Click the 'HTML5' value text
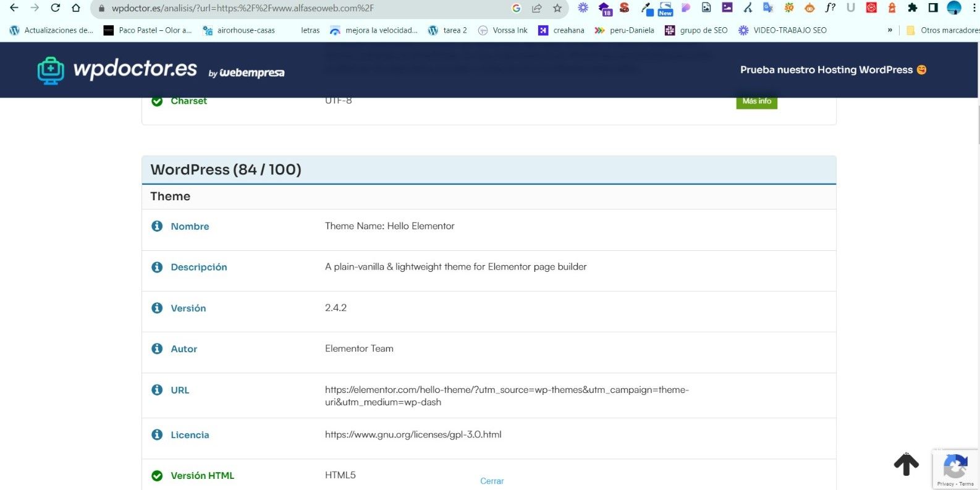Image resolution: width=980 pixels, height=490 pixels. pos(340,475)
